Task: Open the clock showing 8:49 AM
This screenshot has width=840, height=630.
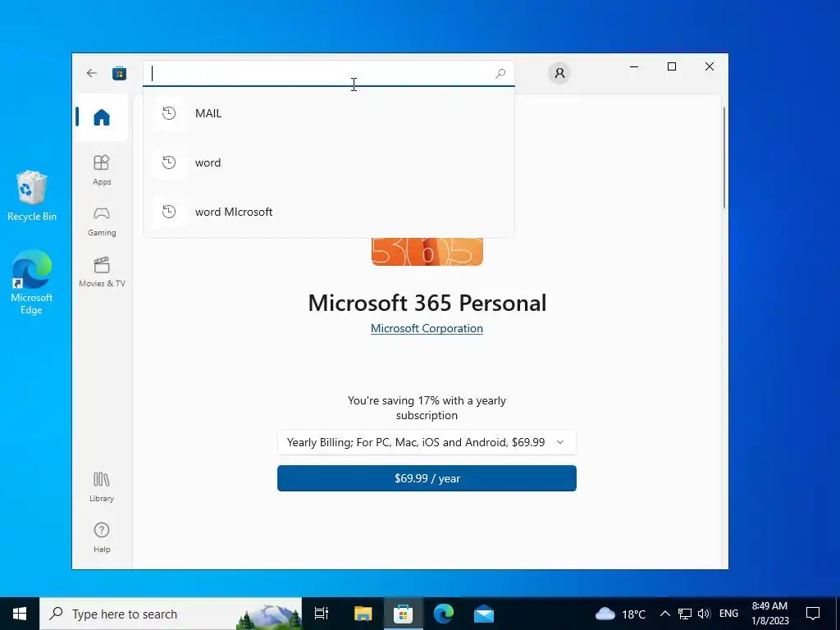Action: click(x=769, y=614)
